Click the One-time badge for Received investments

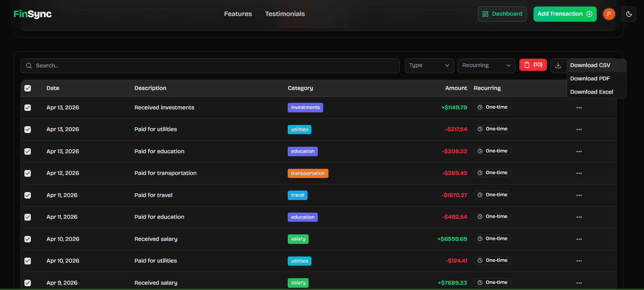click(492, 107)
